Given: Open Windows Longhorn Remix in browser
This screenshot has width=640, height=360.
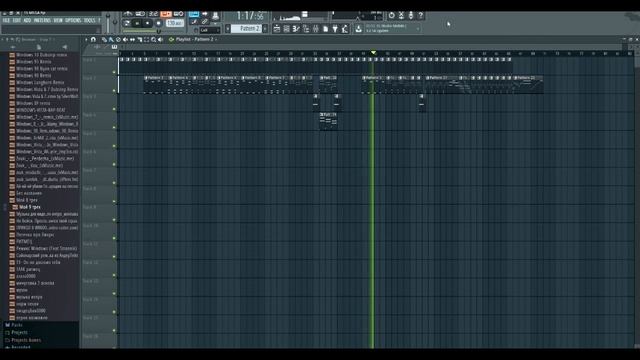Looking at the screenshot, I should coord(40,82).
